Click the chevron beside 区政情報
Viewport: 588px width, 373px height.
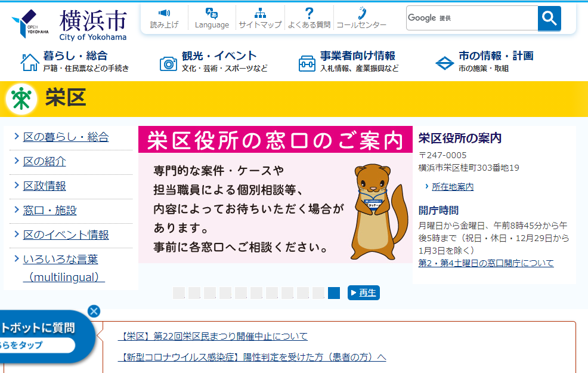pos(17,185)
